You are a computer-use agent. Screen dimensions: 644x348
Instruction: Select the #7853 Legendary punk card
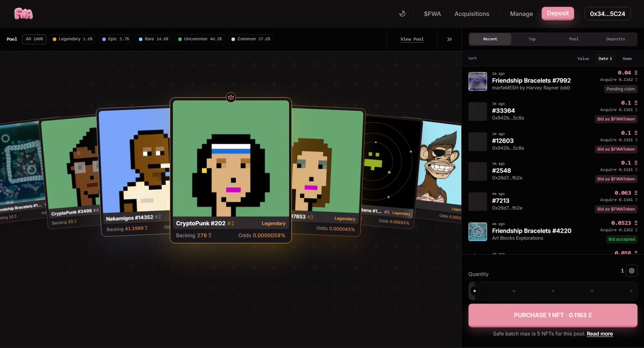click(327, 172)
